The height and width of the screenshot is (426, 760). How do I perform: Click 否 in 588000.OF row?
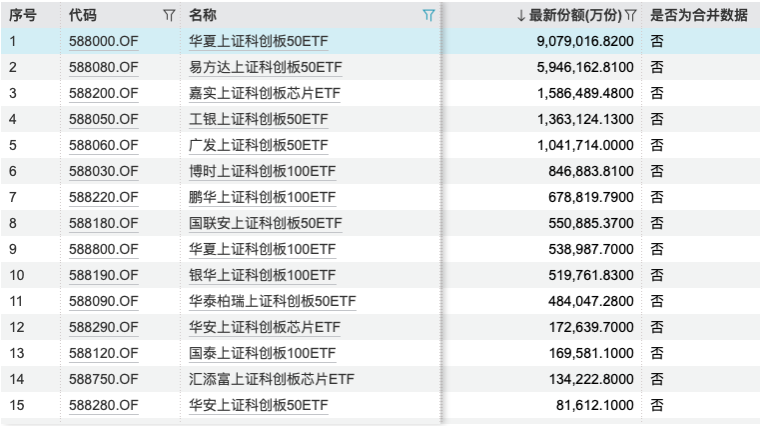click(x=657, y=41)
